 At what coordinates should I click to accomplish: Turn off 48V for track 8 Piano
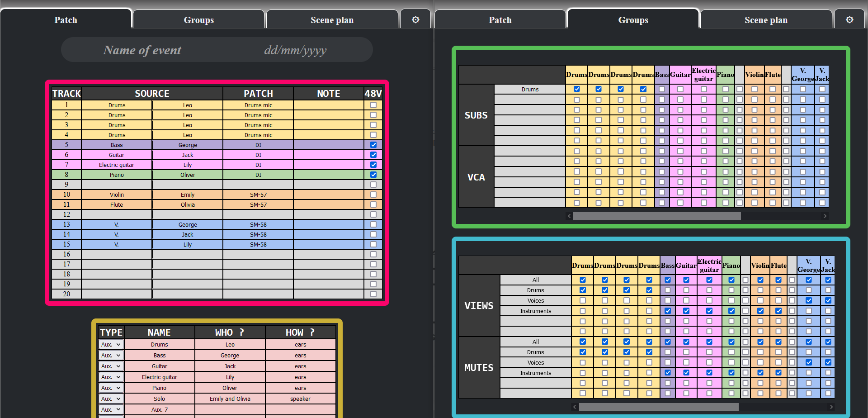coord(373,175)
